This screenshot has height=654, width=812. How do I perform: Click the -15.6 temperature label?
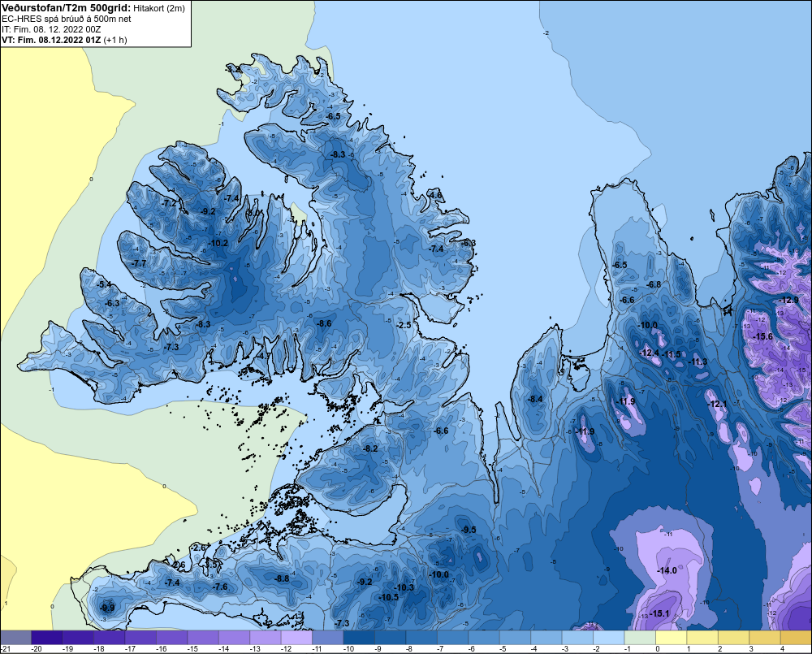[762, 336]
